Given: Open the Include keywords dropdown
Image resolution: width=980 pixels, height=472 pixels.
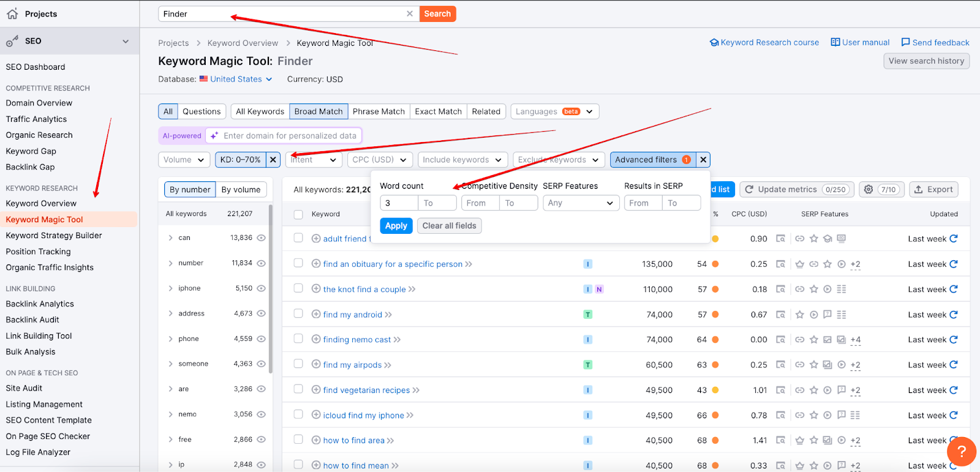Looking at the screenshot, I should click(462, 160).
